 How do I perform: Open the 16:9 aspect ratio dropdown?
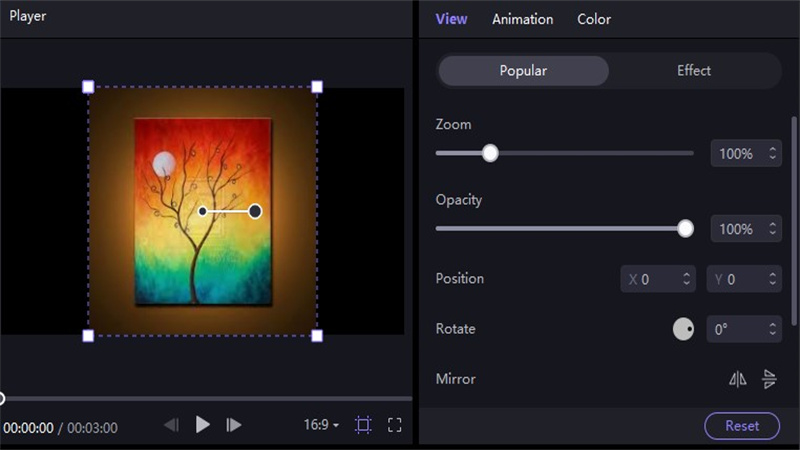pyautogui.click(x=321, y=425)
